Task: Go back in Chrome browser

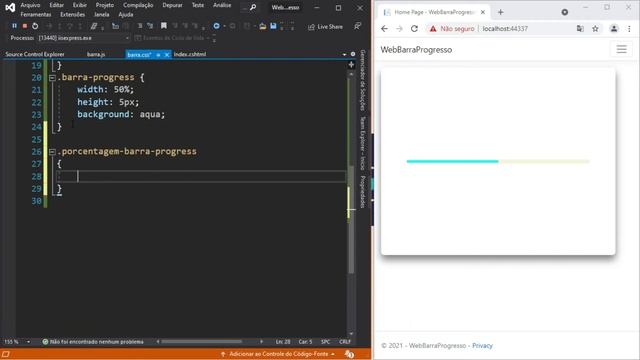Action: click(384, 29)
